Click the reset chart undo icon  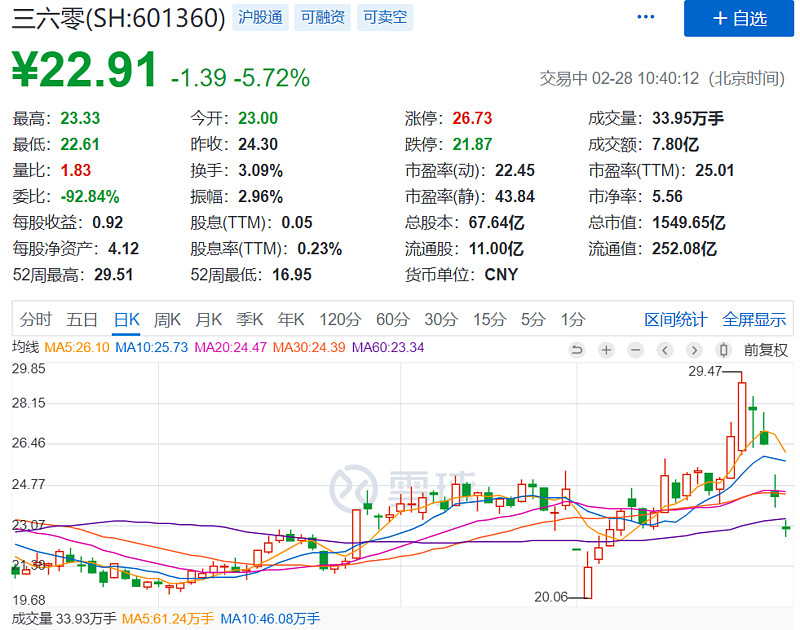tap(577, 350)
